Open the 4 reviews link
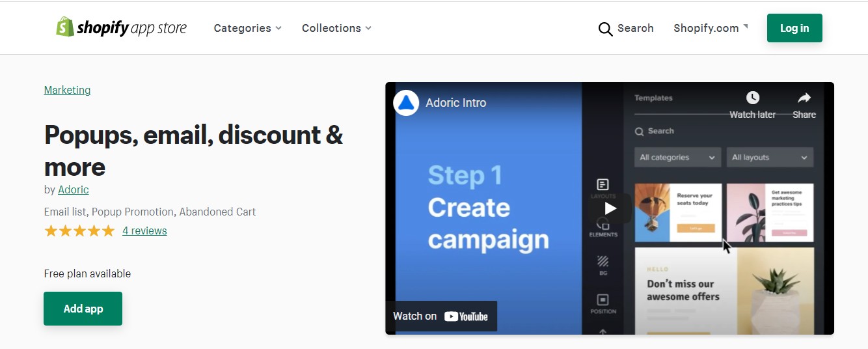 [144, 230]
